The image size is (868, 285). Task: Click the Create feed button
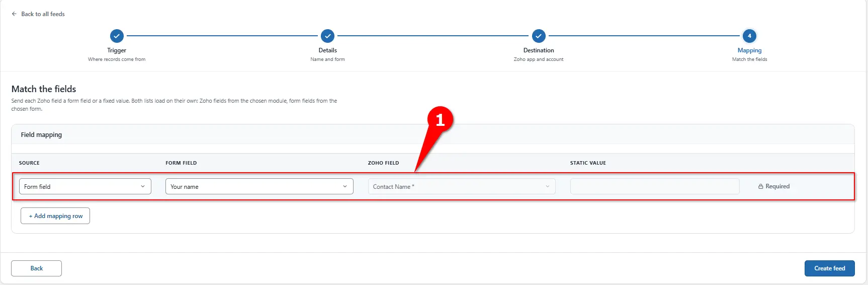point(830,268)
